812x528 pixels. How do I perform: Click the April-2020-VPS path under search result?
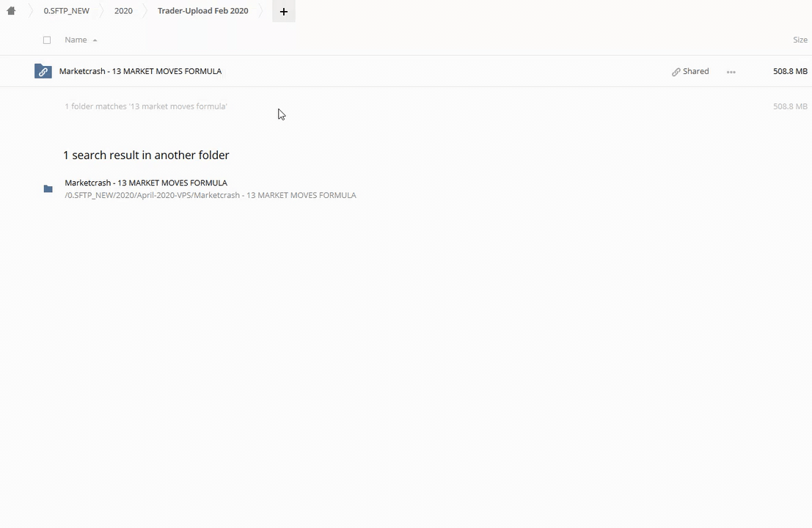pyautogui.click(x=210, y=195)
